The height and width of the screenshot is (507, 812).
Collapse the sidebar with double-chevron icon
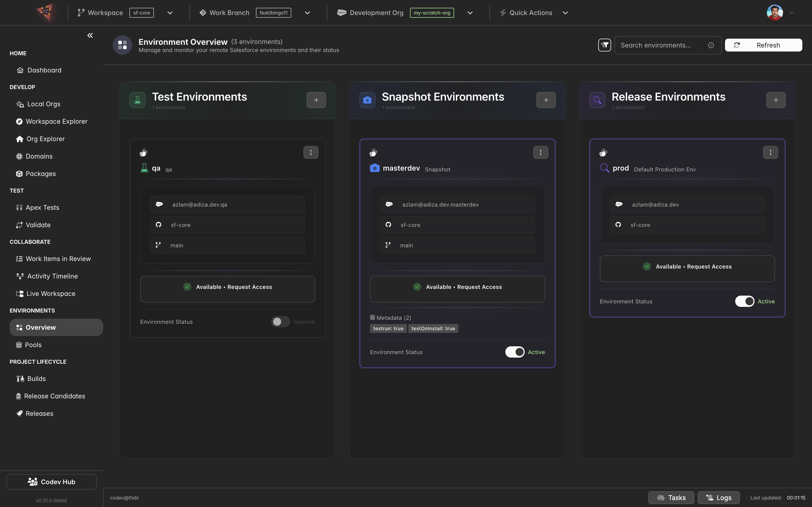[90, 35]
